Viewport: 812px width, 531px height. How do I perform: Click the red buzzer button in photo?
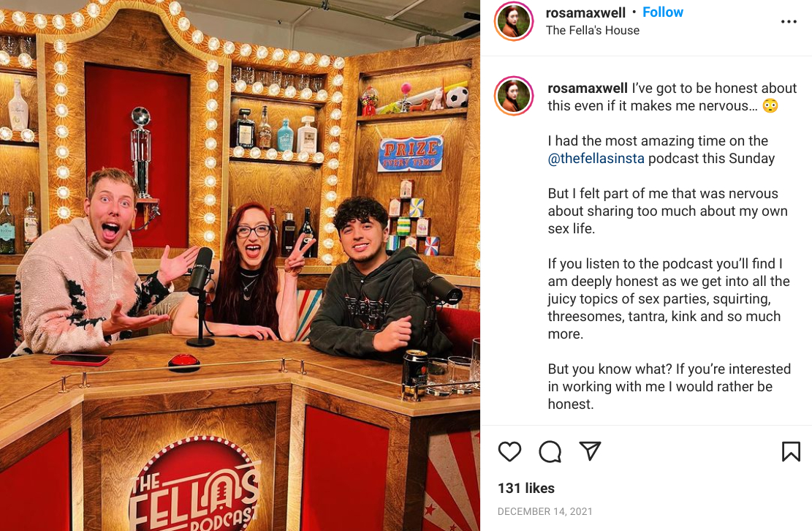(184, 361)
